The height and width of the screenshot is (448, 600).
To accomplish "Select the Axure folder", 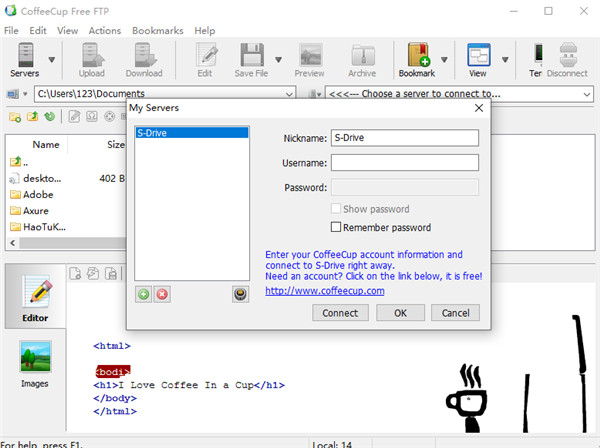I will (x=29, y=211).
